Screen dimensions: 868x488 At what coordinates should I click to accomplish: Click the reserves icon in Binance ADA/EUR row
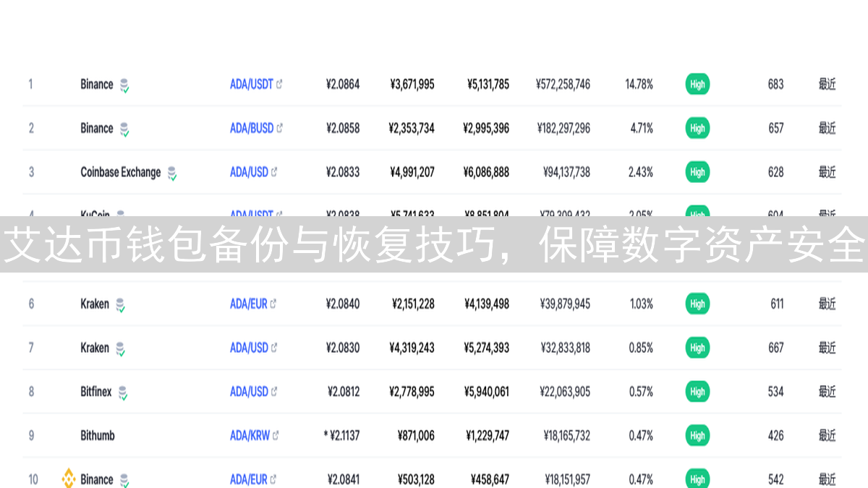(124, 481)
